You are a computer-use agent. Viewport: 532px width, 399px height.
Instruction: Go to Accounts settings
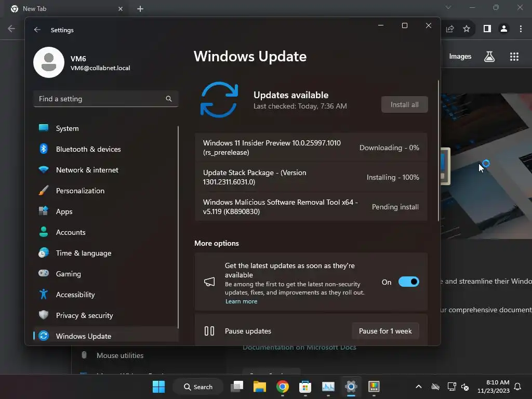click(106, 232)
